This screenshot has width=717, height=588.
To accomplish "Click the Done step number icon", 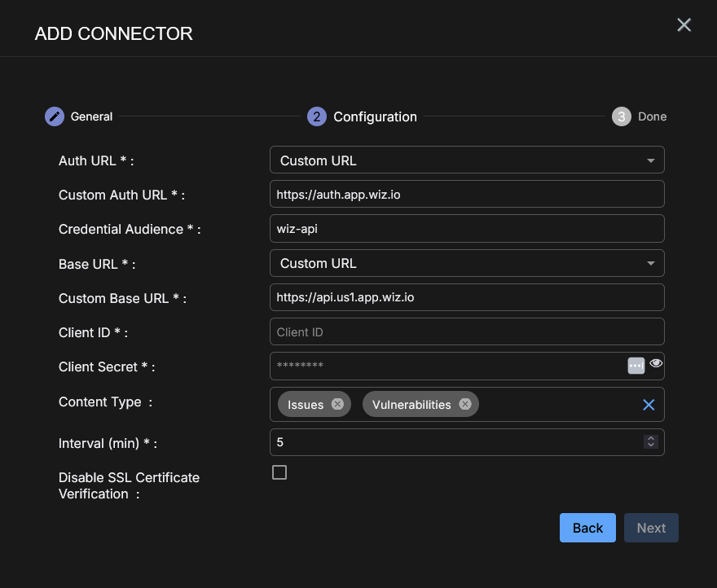I will click(622, 116).
